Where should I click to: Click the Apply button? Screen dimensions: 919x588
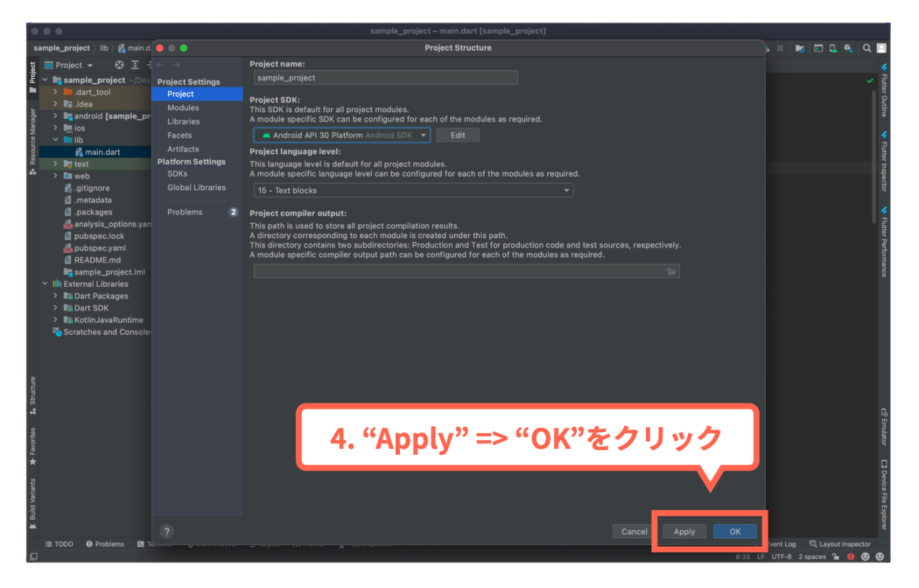[x=684, y=532]
